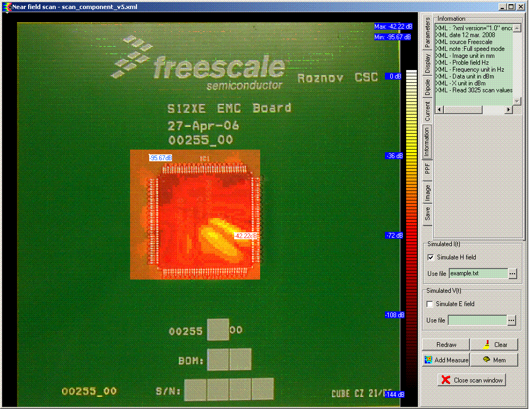Open the PPF tab

[x=427, y=168]
